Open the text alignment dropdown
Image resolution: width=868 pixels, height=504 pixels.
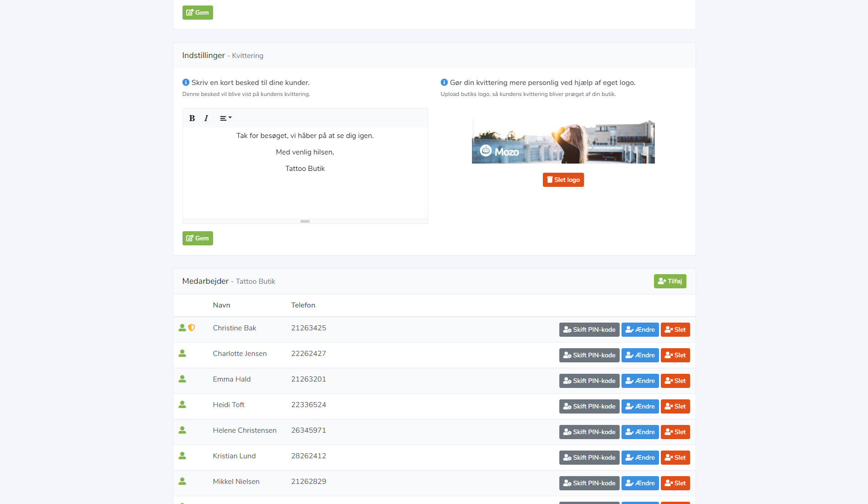pos(225,118)
